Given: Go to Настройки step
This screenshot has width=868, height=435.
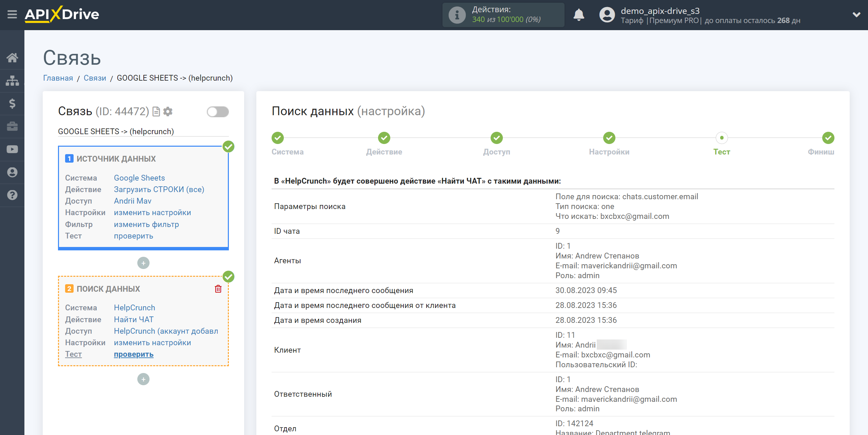Looking at the screenshot, I should (x=609, y=138).
